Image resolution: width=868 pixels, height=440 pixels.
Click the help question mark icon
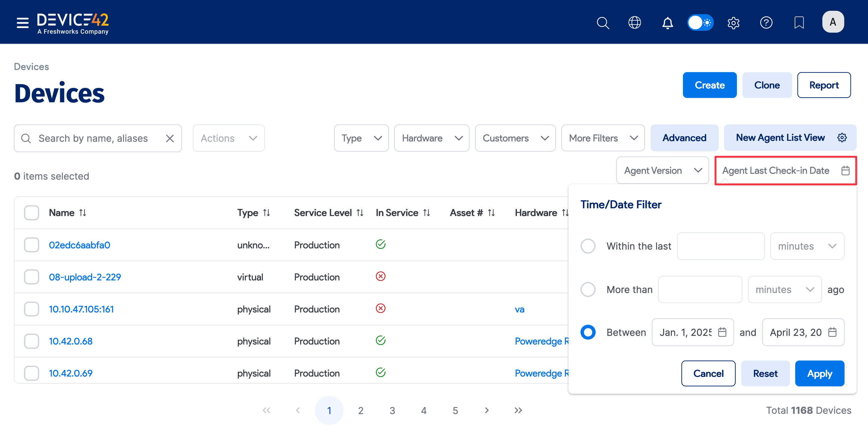pyautogui.click(x=766, y=22)
